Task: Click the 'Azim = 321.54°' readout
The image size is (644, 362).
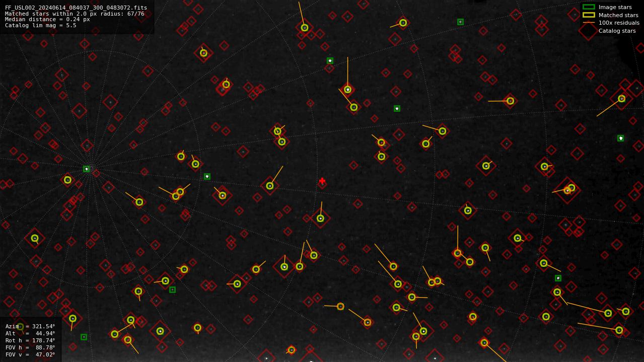Action: 30,326
